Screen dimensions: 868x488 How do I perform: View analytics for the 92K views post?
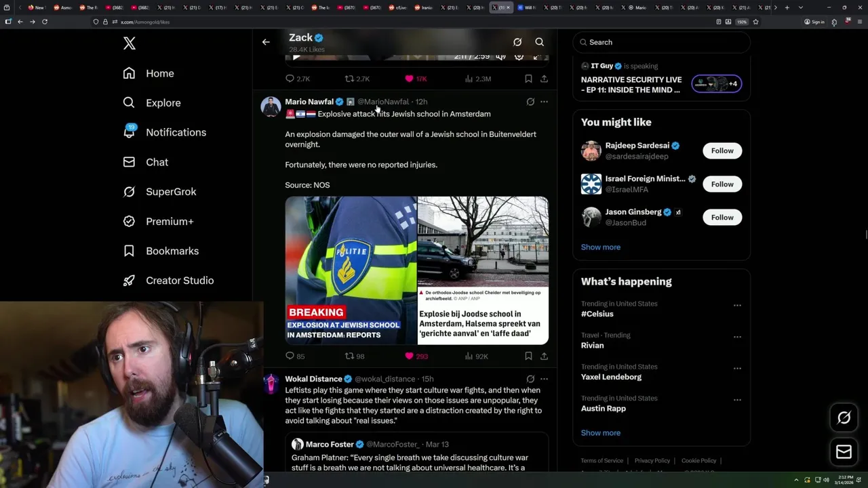(x=477, y=356)
